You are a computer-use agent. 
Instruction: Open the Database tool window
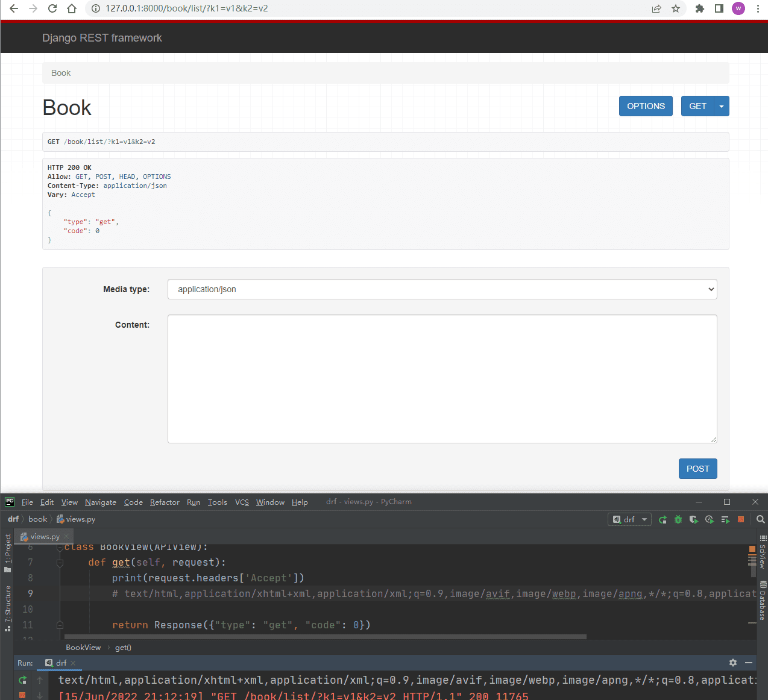tap(763, 600)
